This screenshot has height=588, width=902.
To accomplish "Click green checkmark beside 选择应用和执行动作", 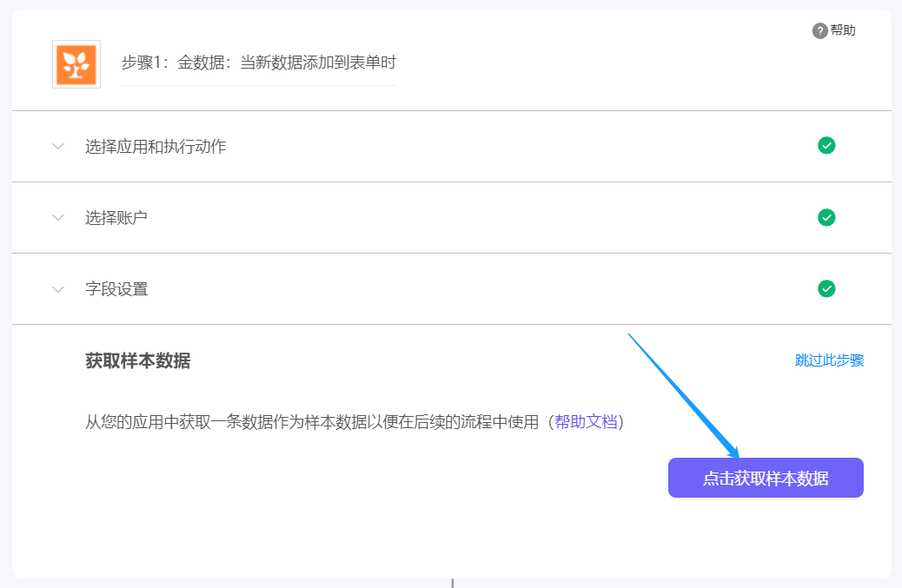I will (x=826, y=146).
